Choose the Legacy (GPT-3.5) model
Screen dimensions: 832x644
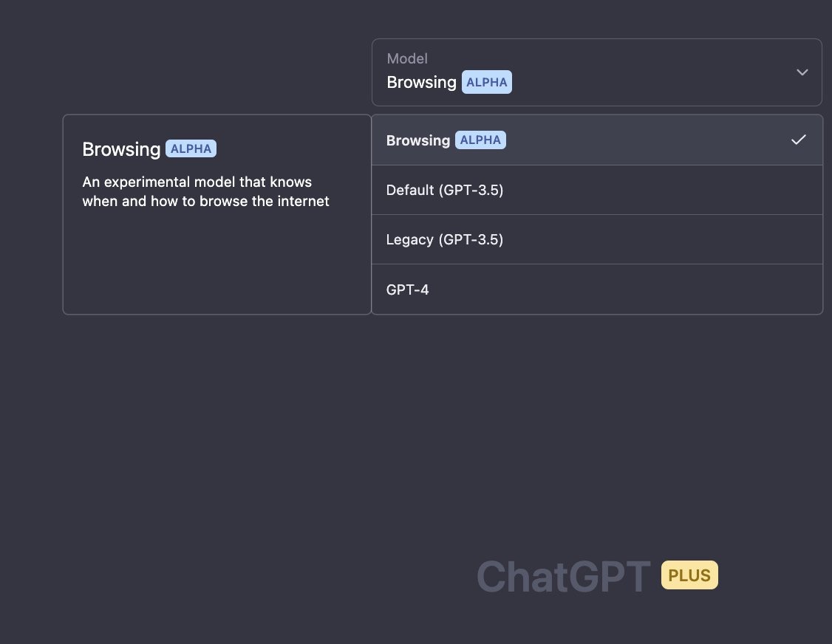445,239
